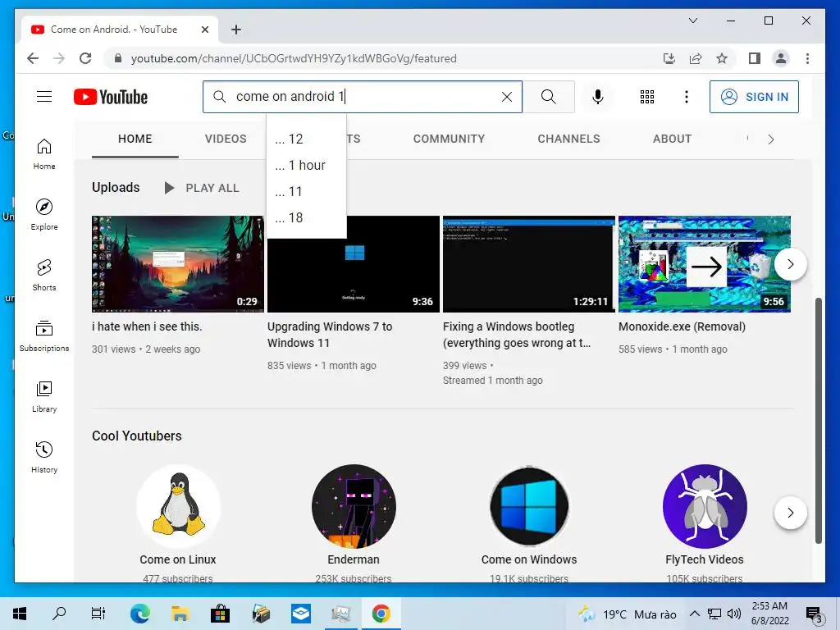Open the Monoxide.exe (Removal) thumbnail
This screenshot has height=630, width=840.
pos(705,263)
